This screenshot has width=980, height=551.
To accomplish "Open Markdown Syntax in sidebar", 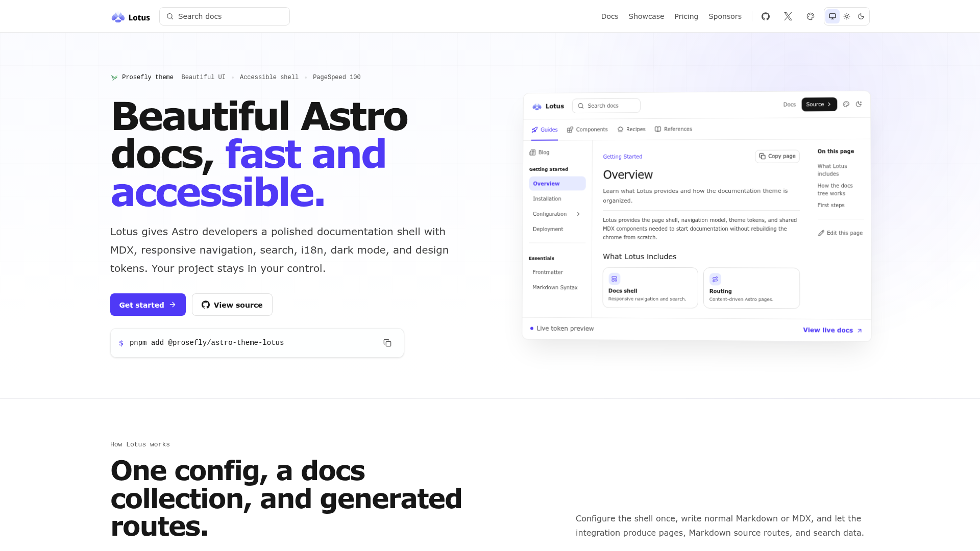I will 555,288.
